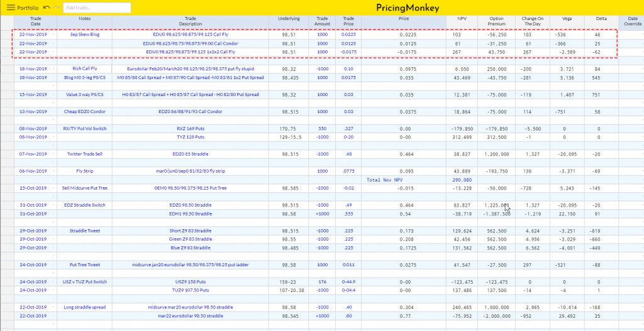Click the undo arrow icon
Screen dimensions: 644x331
click(x=47, y=8)
